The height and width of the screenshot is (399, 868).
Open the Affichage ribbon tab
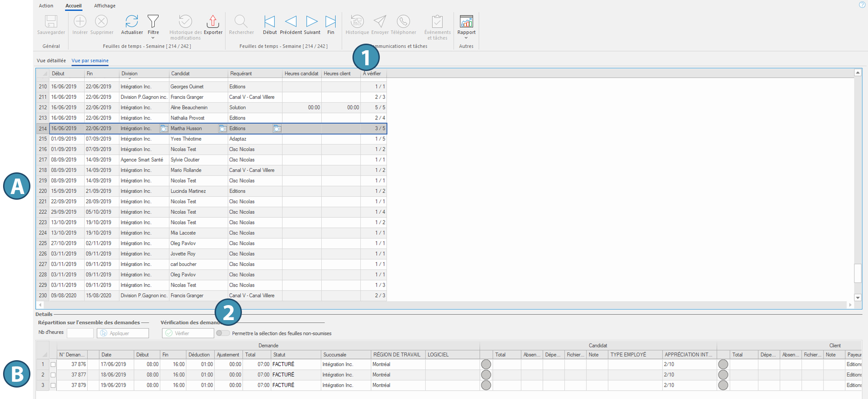105,6
